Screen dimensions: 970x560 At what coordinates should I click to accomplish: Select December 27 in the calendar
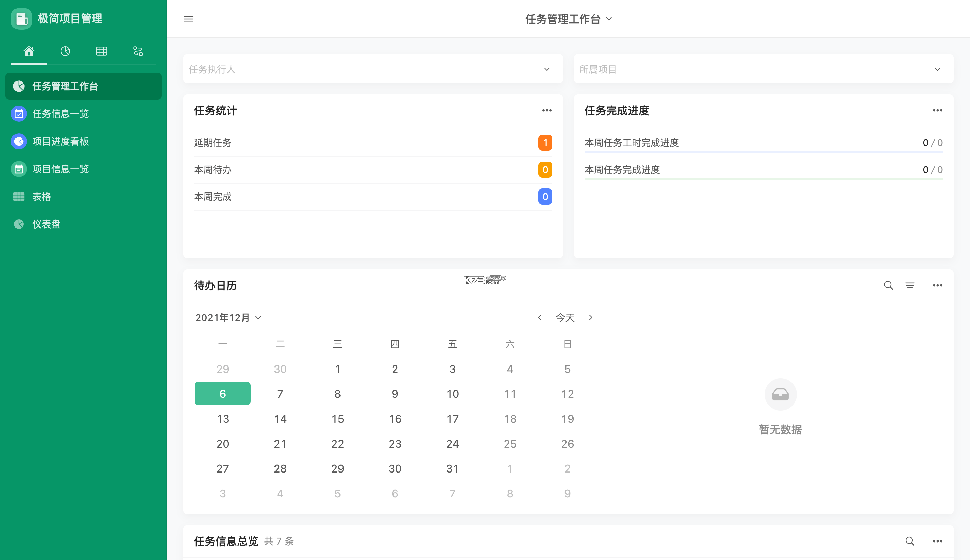(x=223, y=469)
